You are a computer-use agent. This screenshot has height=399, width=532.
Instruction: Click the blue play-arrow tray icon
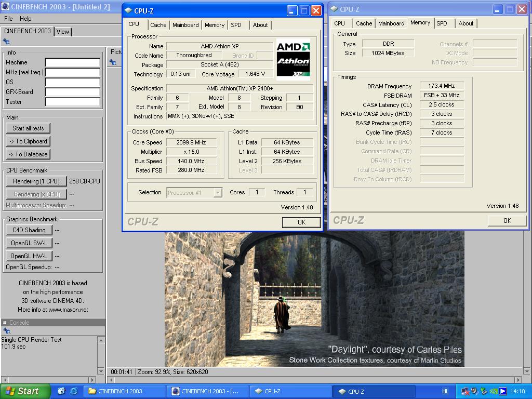(x=502, y=391)
